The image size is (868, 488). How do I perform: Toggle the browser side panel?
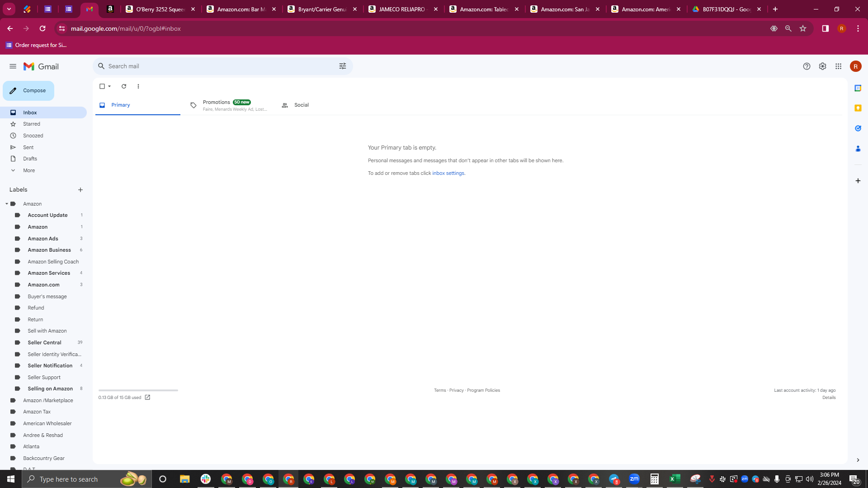(826, 28)
